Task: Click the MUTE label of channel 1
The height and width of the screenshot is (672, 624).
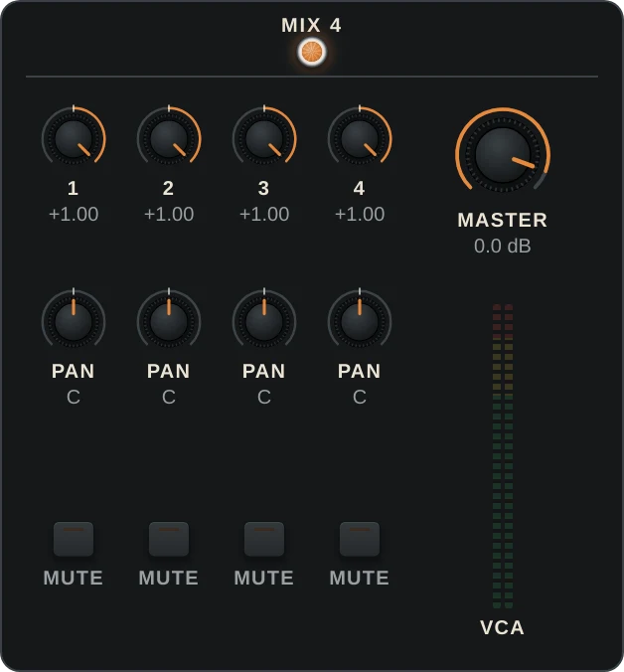Action: (x=74, y=578)
